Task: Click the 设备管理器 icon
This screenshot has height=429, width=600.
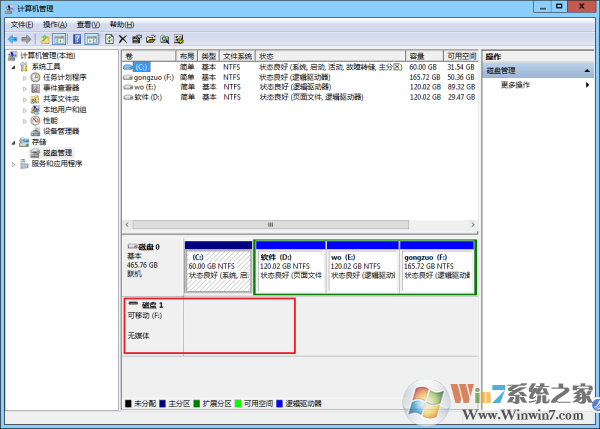Action: click(x=35, y=131)
